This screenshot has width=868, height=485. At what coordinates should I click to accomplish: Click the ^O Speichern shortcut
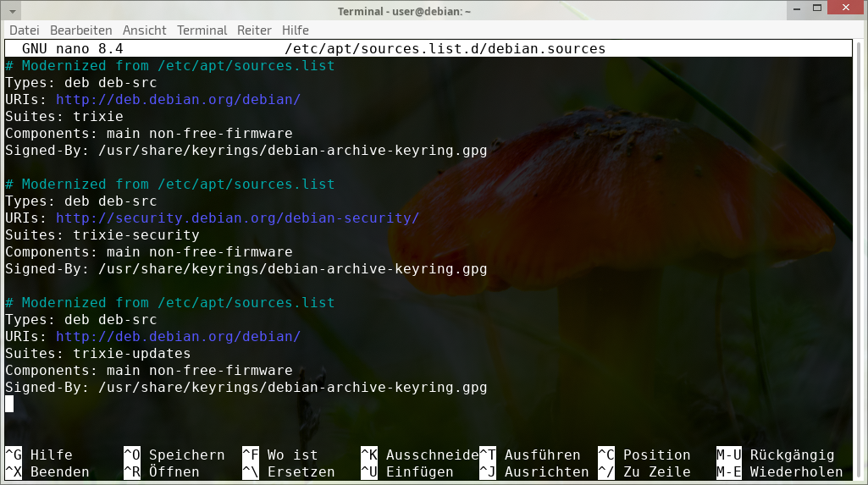(174, 455)
